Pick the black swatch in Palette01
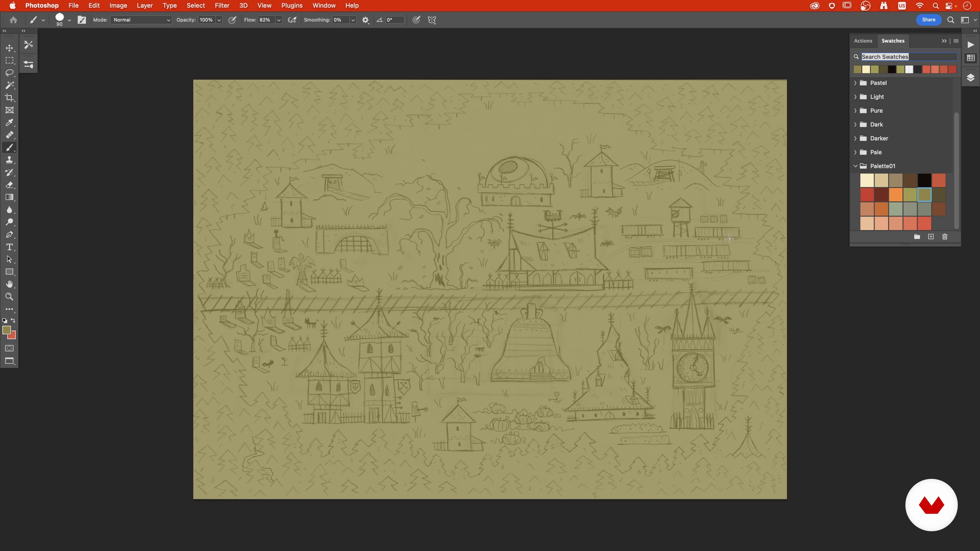Screen dimensions: 980x551 point(924,180)
